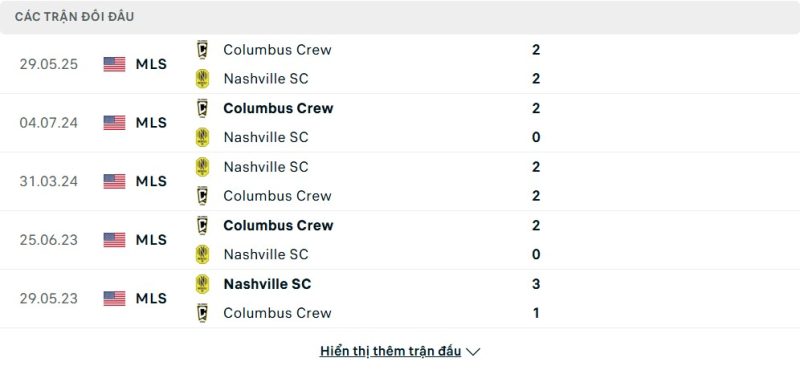Click Columbus Crew crest in 31.03.24 match
This screenshot has height=374, width=800.
tap(203, 196)
